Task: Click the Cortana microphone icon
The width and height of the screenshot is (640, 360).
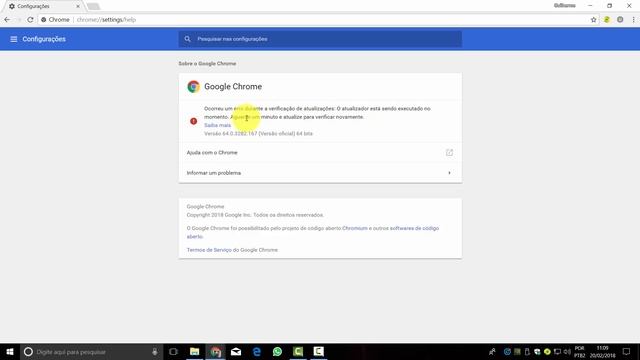Action: 155,352
